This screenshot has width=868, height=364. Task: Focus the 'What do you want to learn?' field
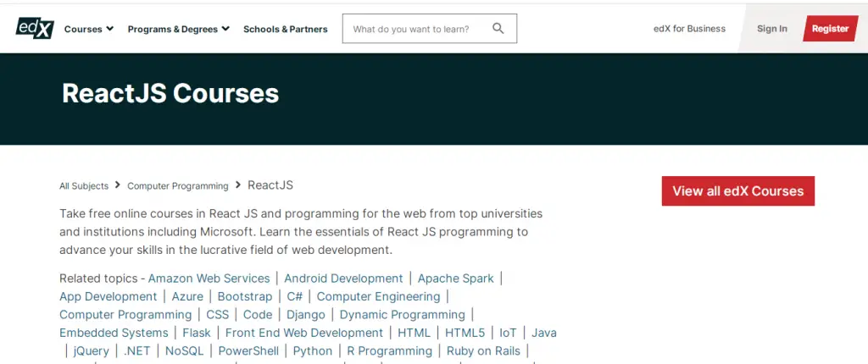(415, 29)
